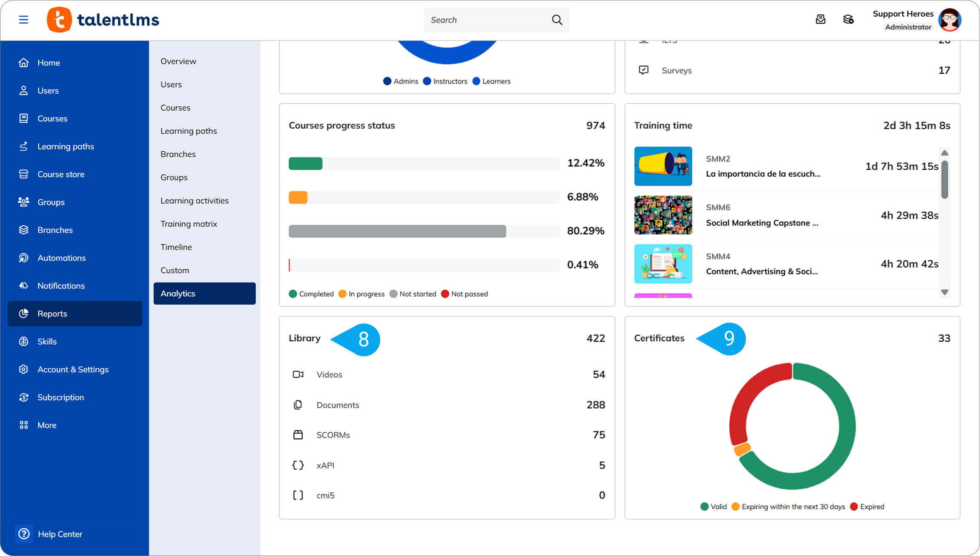Click the hamburger menu icon
Screen dimensions: 980x556
(23, 20)
